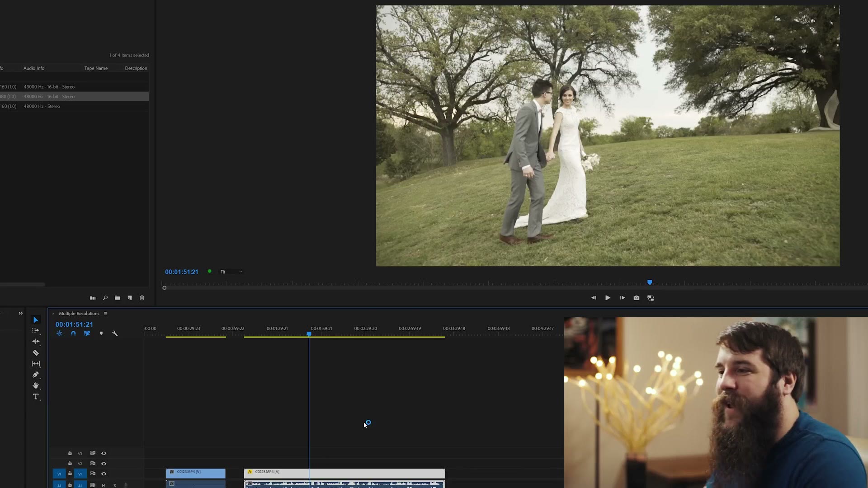Close the Multiple Resolutions sequence tab
The image size is (868, 488).
pos(53,314)
